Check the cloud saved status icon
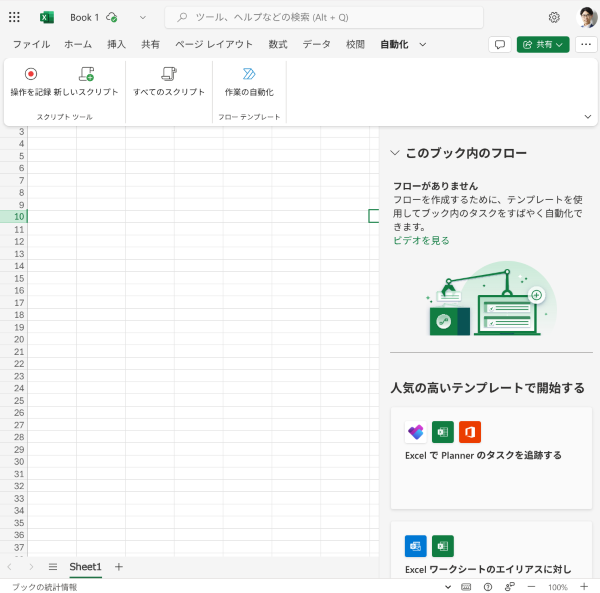Screen dimensions: 600x593 click(112, 17)
